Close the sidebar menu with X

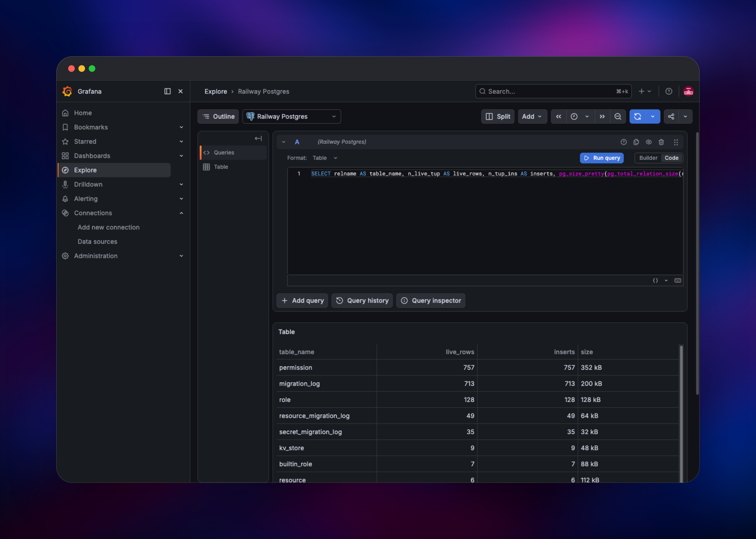(x=181, y=91)
